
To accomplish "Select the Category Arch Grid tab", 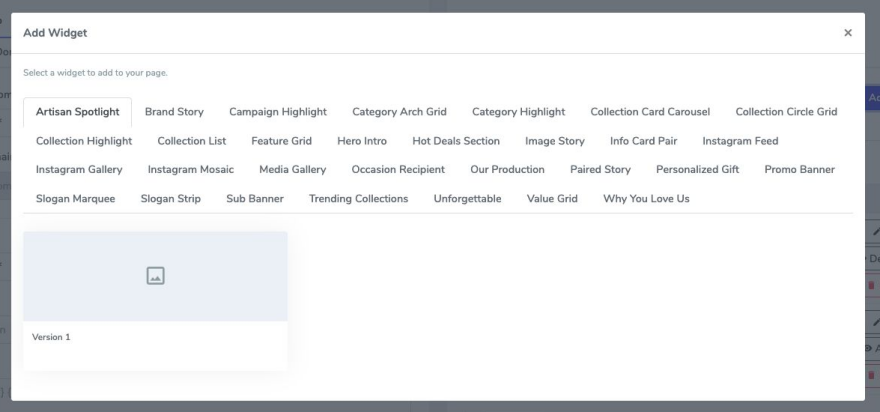I will pyautogui.click(x=399, y=112).
